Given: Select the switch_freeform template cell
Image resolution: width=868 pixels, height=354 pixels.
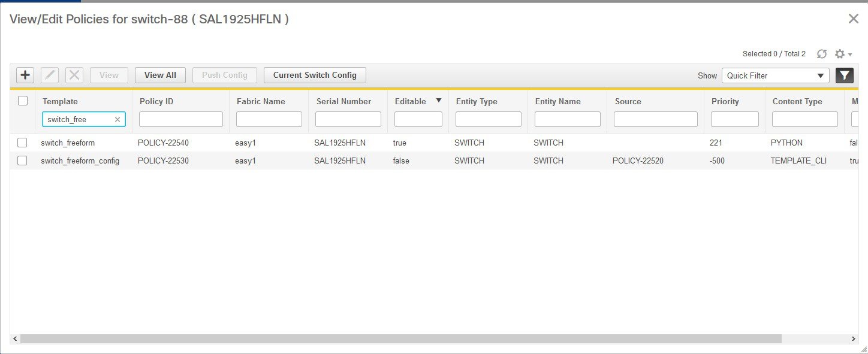Looking at the screenshot, I should (x=68, y=143).
